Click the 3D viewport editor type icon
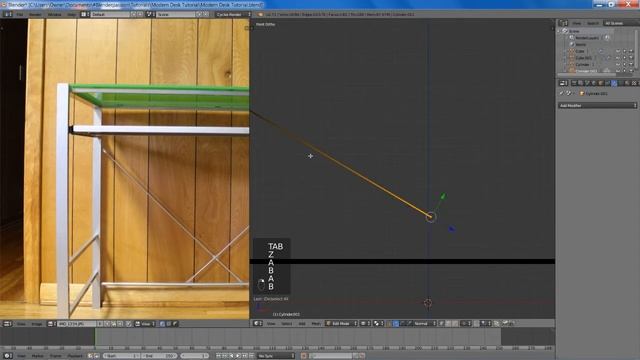This screenshot has height=360, width=640. pyautogui.click(x=258, y=323)
